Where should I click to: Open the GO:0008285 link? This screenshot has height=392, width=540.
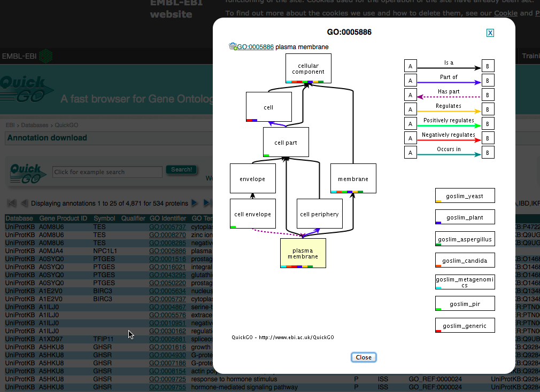[167, 243]
